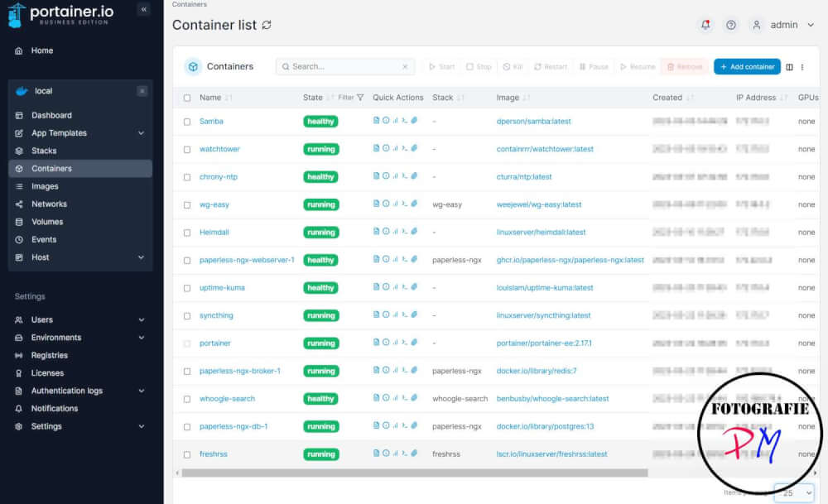Open logs quick action for Samba container
The width and height of the screenshot is (828, 504).
click(376, 120)
